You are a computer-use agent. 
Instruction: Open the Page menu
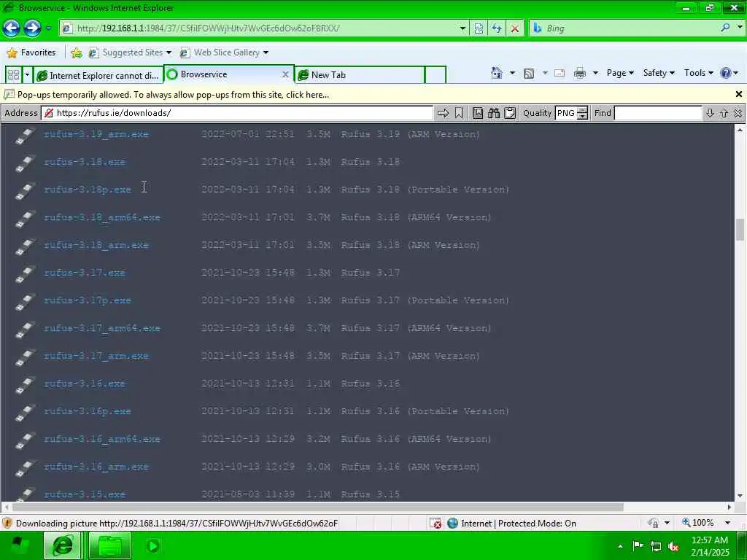click(620, 73)
